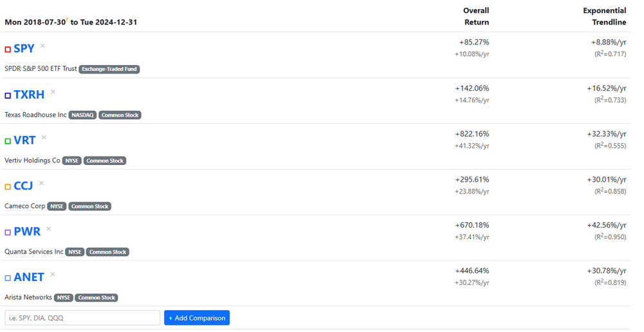Click the red SPY color square
This screenshot has height=332, width=644.
8,50
